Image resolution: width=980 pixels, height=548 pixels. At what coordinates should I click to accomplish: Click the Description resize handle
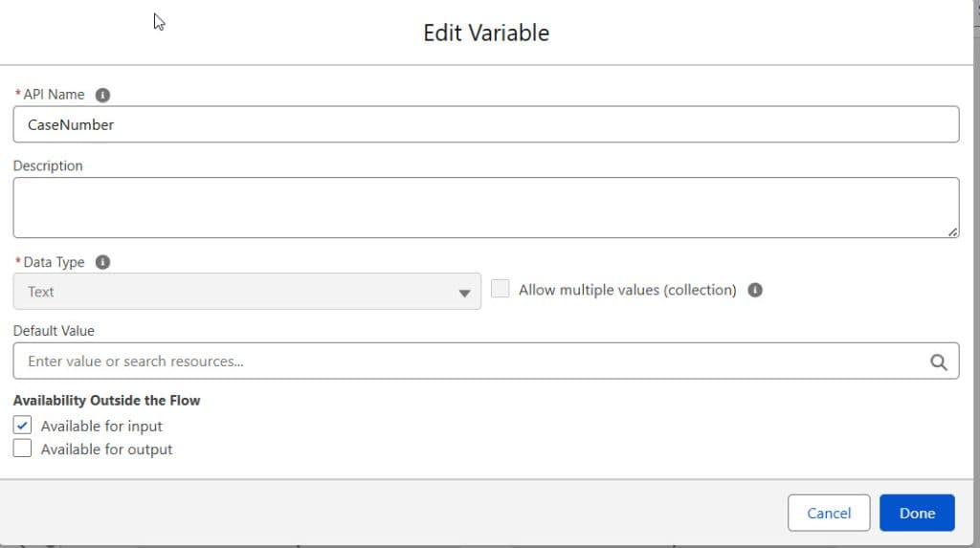pos(952,231)
